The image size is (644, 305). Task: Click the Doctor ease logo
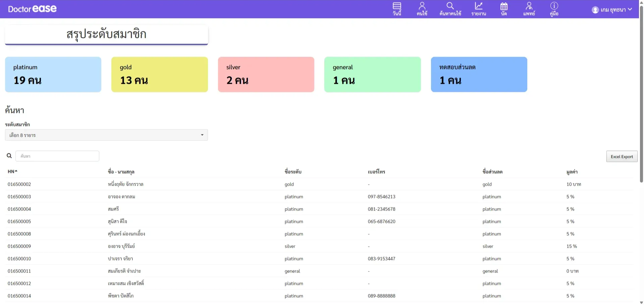point(32,9)
